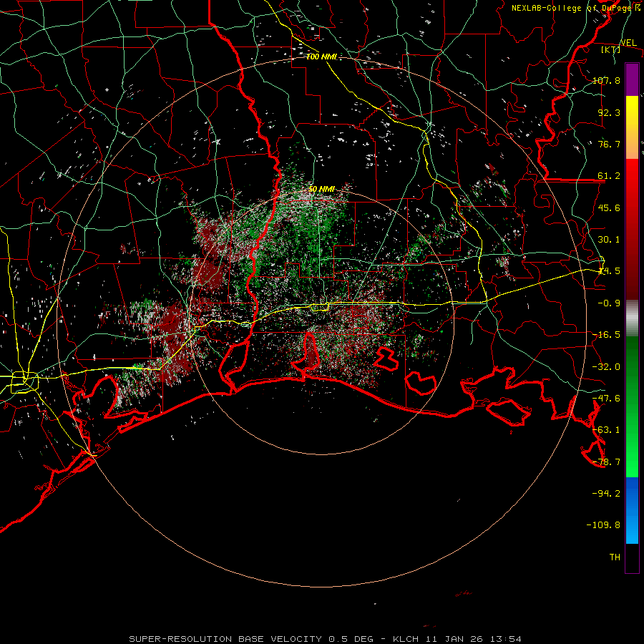Pick the purple segment of the color bar
This screenshot has height=644, width=644.
[632, 79]
